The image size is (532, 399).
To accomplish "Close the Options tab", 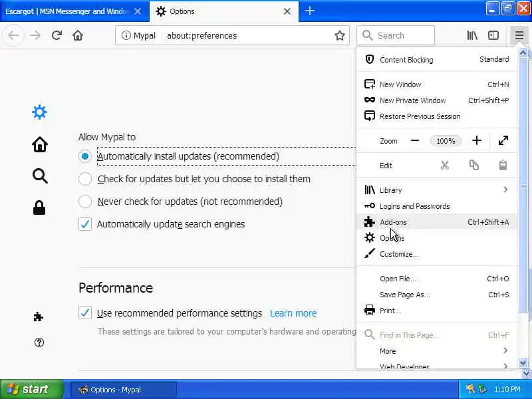I will (287, 11).
